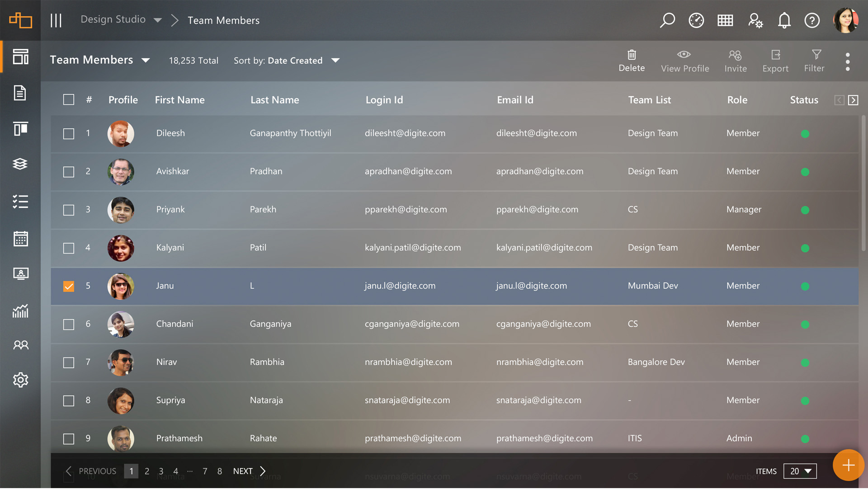
Task: Open the analytics chart icon in sidebar
Action: pos(20,311)
